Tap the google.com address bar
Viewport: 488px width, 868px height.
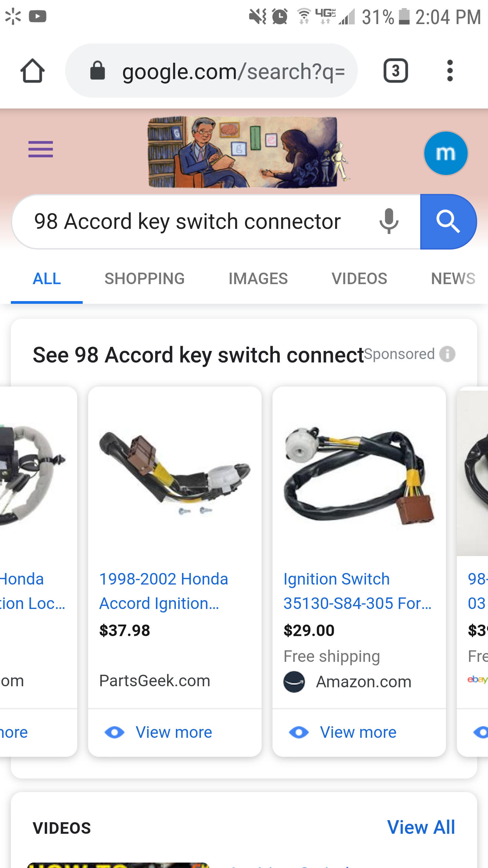click(x=233, y=72)
